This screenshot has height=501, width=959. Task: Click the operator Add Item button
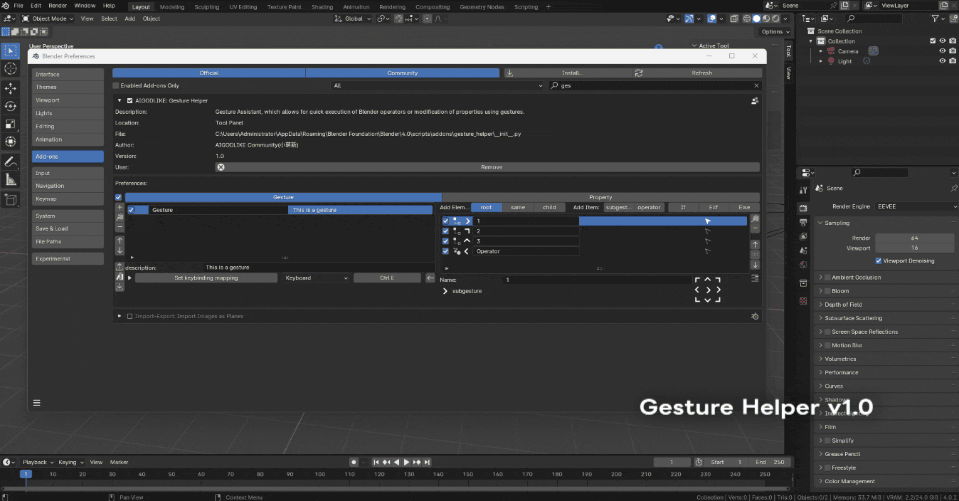click(x=649, y=207)
